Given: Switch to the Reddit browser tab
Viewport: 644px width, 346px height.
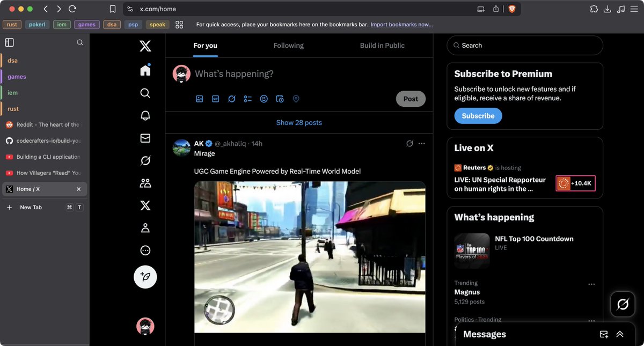Looking at the screenshot, I should [x=43, y=124].
